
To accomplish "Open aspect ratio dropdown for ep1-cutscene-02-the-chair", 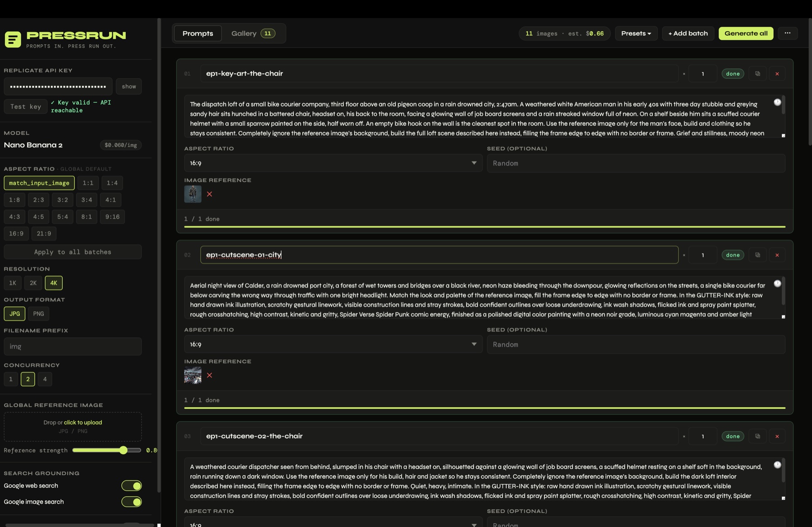I will pos(333,523).
